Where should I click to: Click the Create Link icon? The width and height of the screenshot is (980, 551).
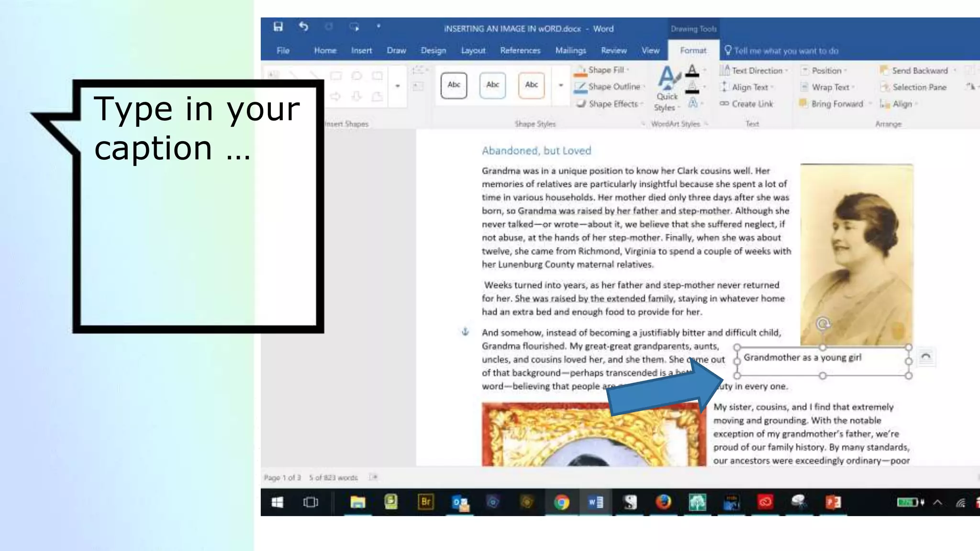pyautogui.click(x=724, y=104)
